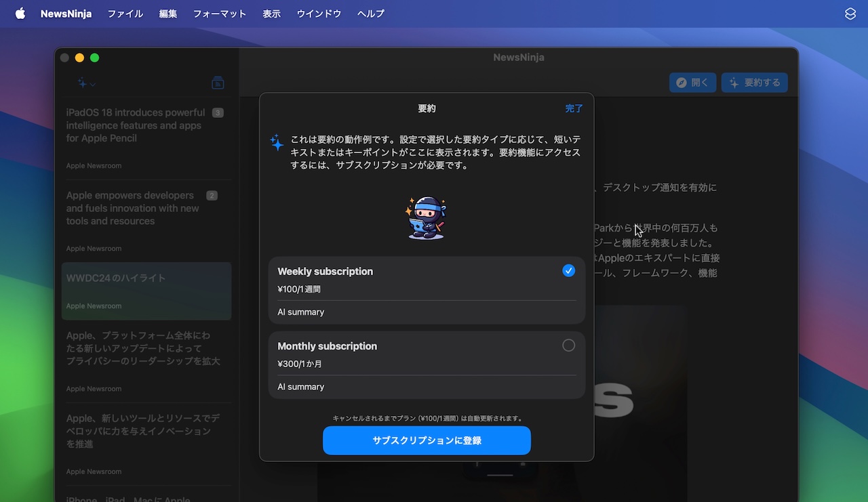Click the 開く button in the toolbar
Image resolution: width=868 pixels, height=502 pixels.
692,83
